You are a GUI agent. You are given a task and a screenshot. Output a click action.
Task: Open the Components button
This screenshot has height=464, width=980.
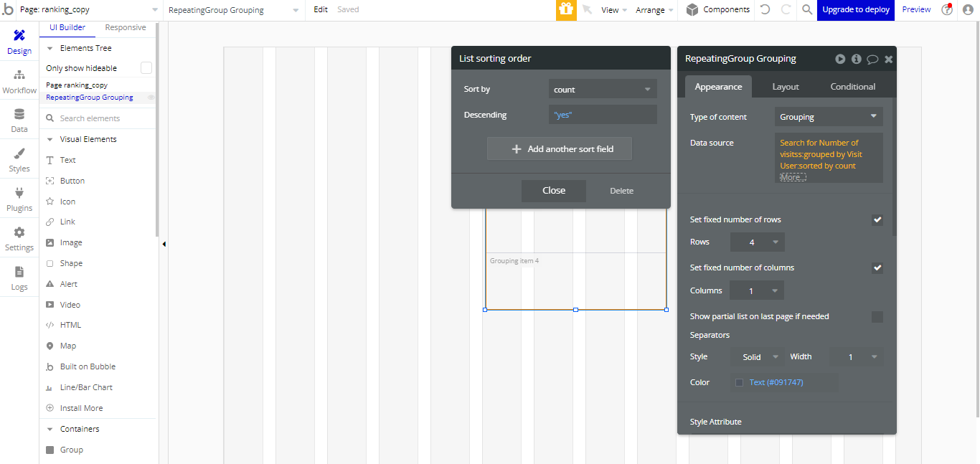(x=718, y=10)
